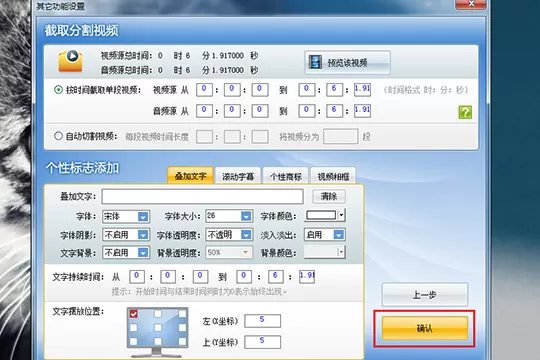Click the green question mark help icon
The width and height of the screenshot is (540, 360).
(465, 112)
